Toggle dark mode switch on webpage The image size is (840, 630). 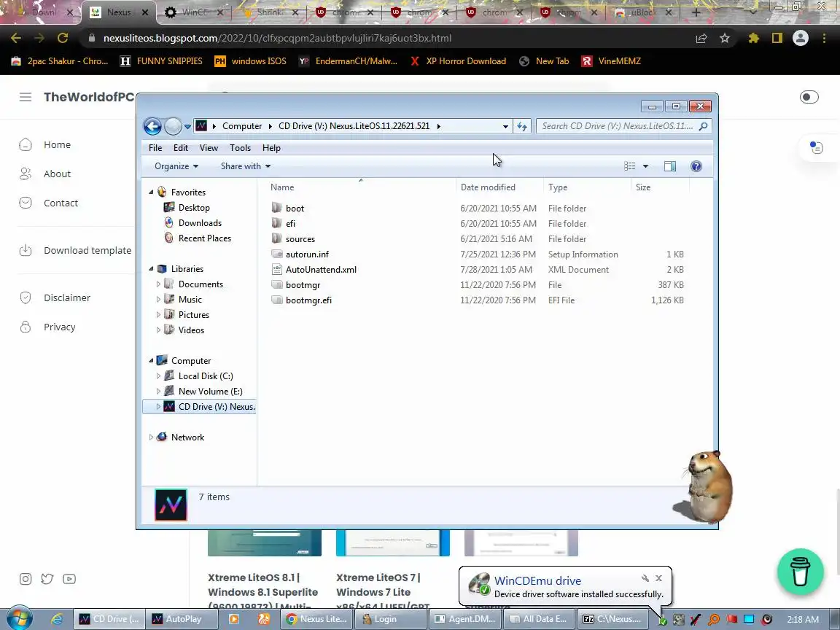809,97
